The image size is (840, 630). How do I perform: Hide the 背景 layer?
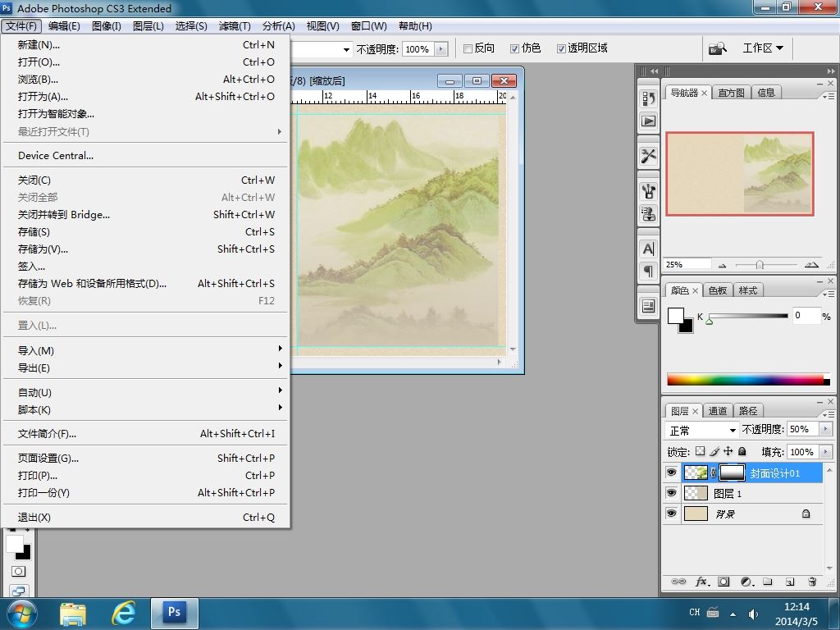point(671,514)
